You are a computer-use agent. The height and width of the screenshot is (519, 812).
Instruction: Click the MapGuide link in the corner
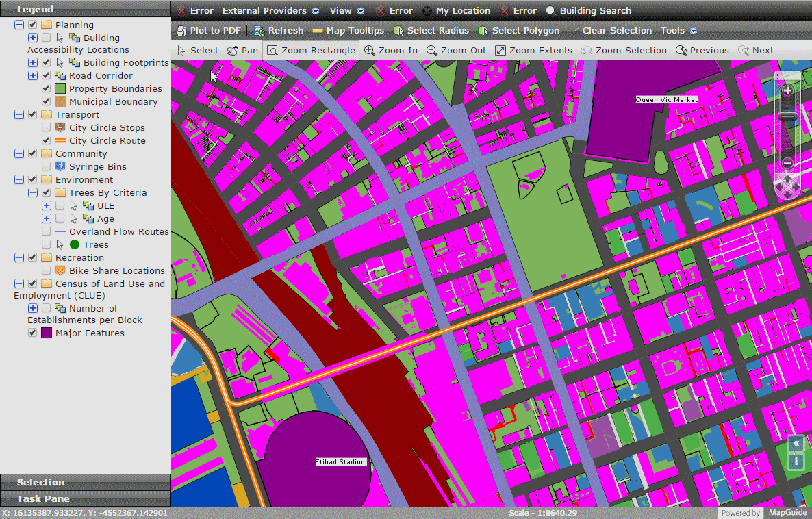coord(787,512)
